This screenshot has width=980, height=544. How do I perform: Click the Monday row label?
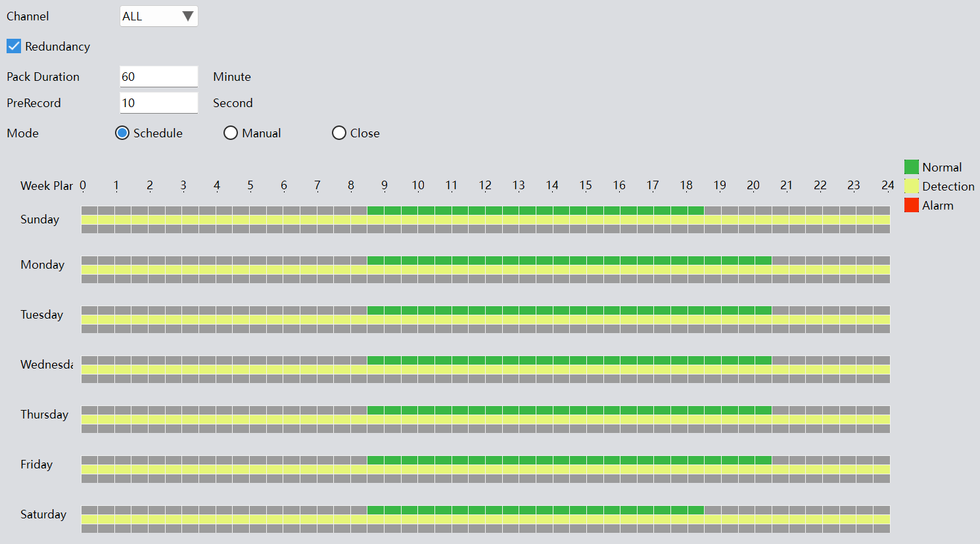42,265
